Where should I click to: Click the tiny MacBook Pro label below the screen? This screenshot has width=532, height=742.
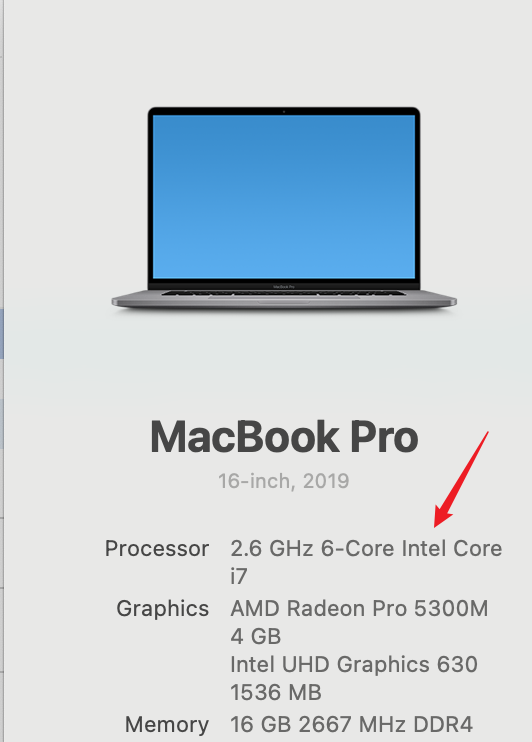pos(284,286)
